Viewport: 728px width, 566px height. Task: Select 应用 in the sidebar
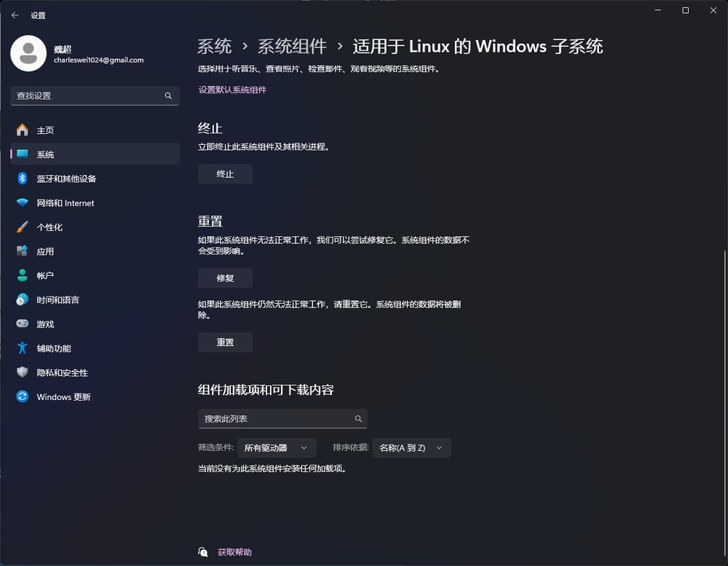coord(95,251)
